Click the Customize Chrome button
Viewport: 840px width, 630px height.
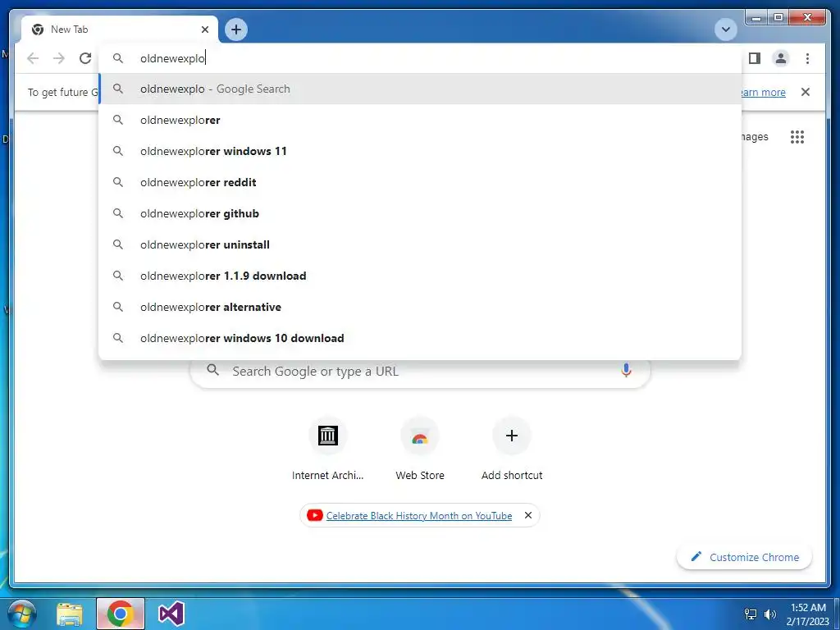click(745, 557)
